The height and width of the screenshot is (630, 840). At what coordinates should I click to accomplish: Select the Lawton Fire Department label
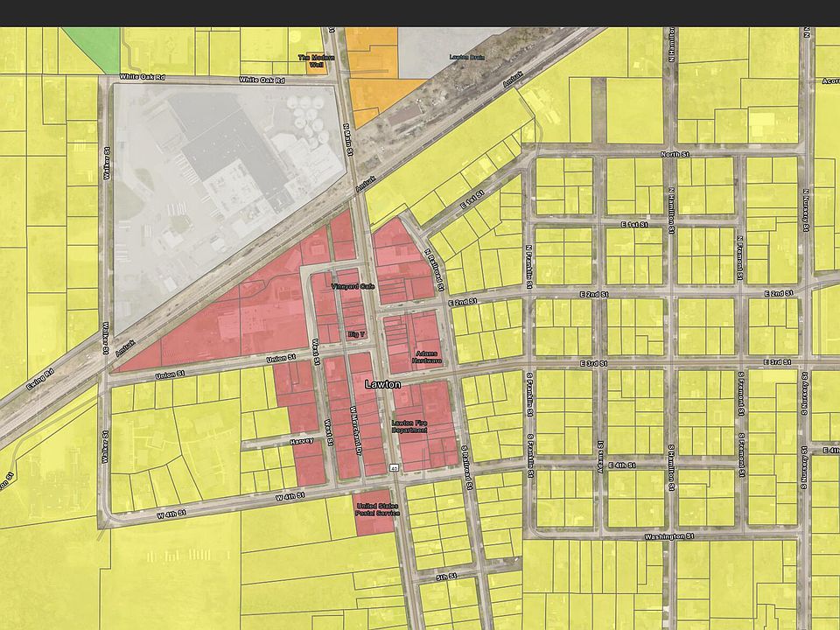(x=409, y=426)
